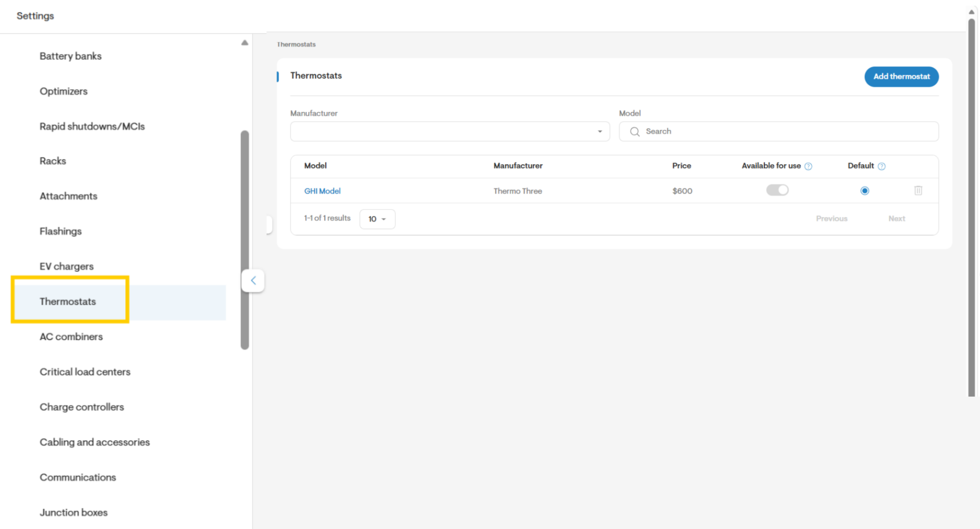Toggle Available for use for GHI Model
The width and height of the screenshot is (980, 529).
tap(777, 190)
